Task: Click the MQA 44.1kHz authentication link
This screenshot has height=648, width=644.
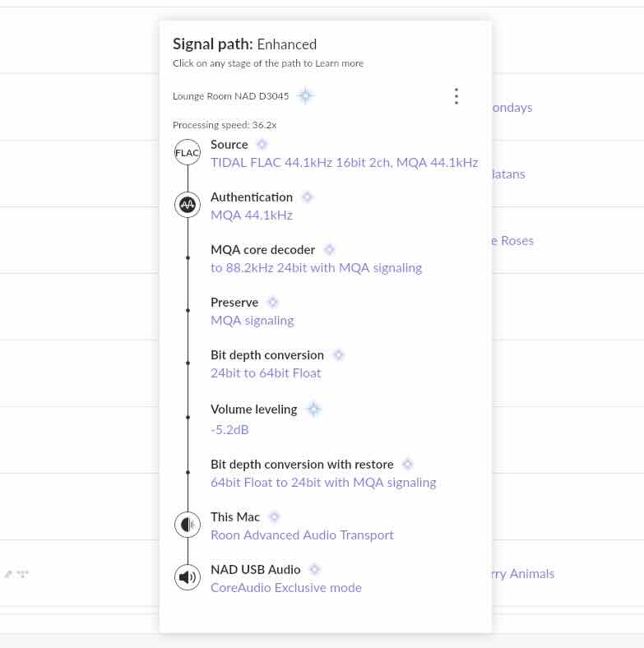Action: click(252, 215)
